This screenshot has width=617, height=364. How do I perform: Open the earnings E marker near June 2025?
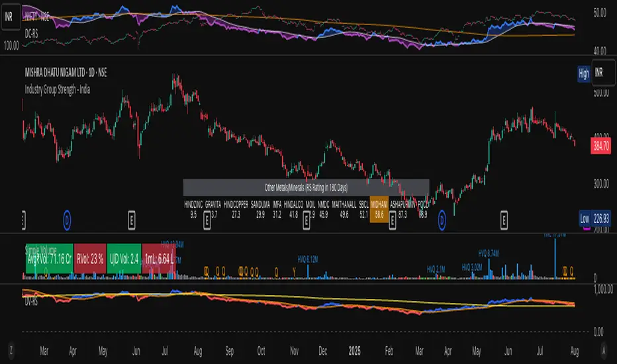pos(504,220)
